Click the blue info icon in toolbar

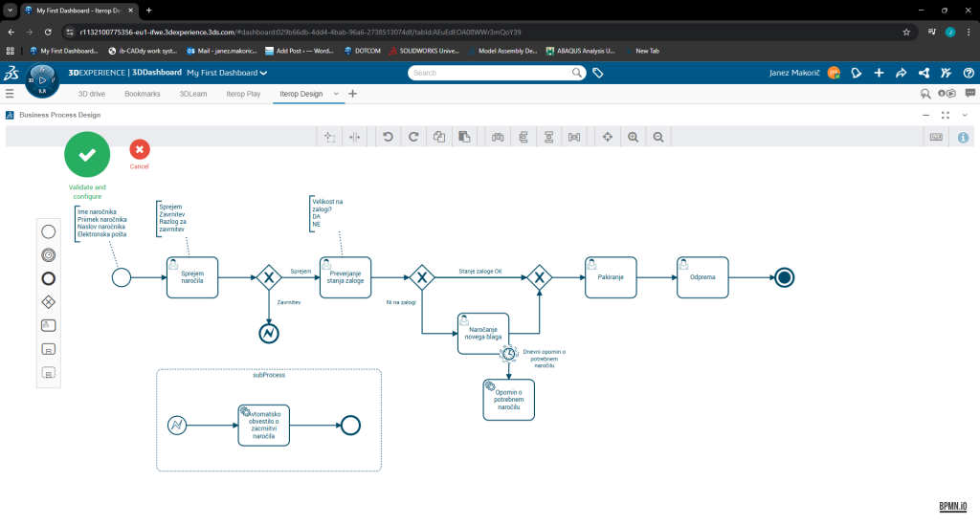pos(963,138)
